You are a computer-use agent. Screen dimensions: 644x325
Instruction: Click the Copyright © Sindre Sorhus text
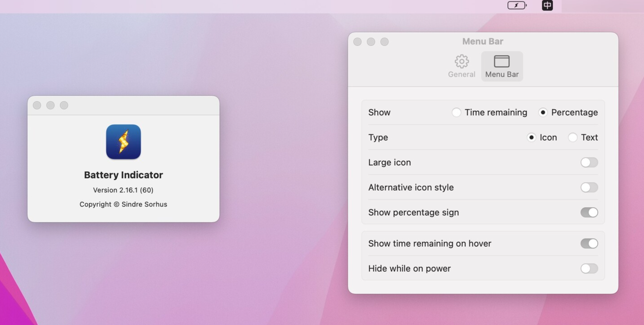(123, 204)
